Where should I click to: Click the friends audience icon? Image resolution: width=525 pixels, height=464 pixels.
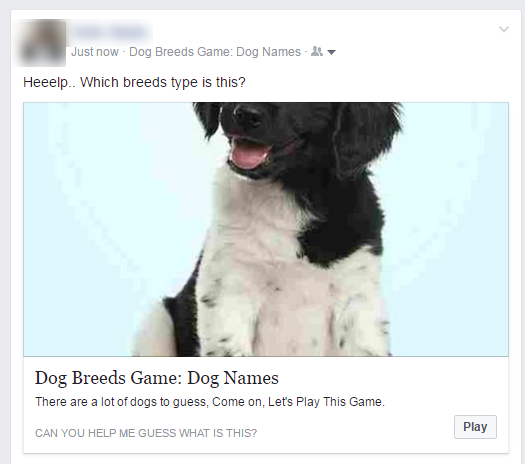click(317, 51)
